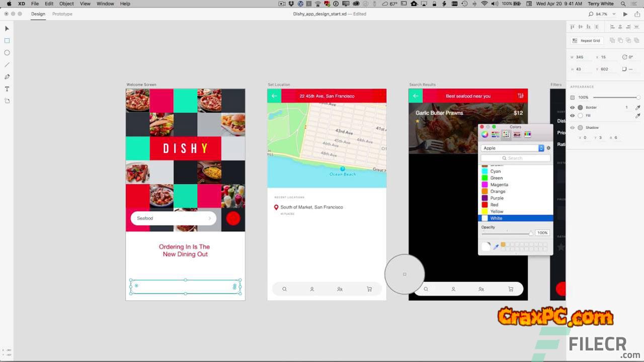The width and height of the screenshot is (644, 362).
Task: Click the Fill eyedropper icon
Action: [638, 116]
